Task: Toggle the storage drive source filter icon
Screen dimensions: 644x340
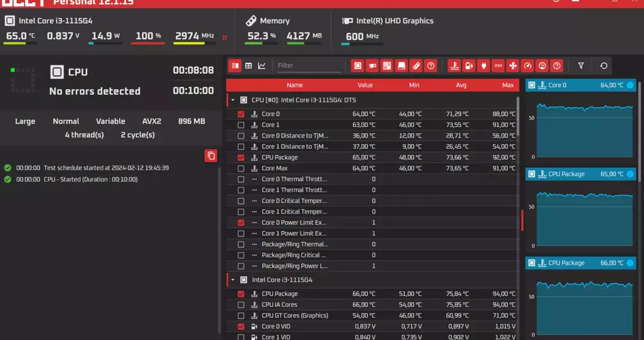Action: click(x=402, y=65)
